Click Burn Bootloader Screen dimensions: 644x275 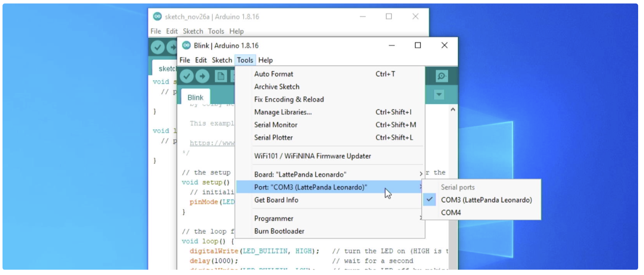(x=330, y=231)
